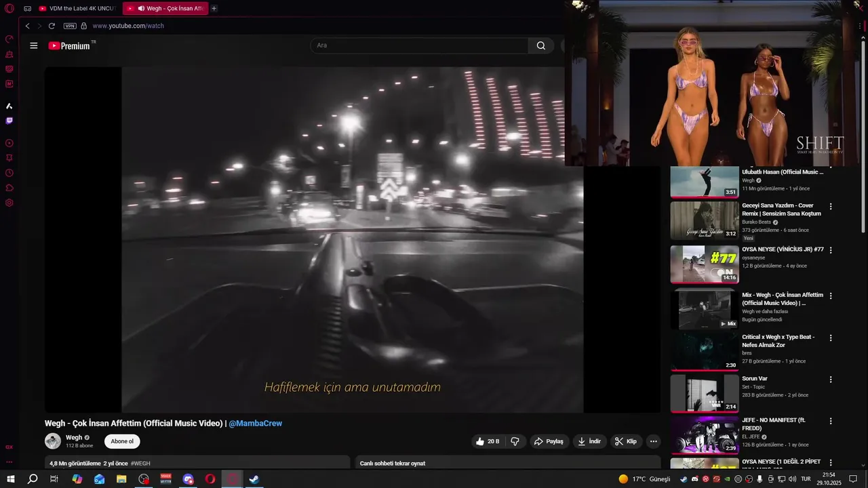Viewport: 868px width, 488px height.
Task: Open GX Cleaner in sidebar
Action: (9, 54)
